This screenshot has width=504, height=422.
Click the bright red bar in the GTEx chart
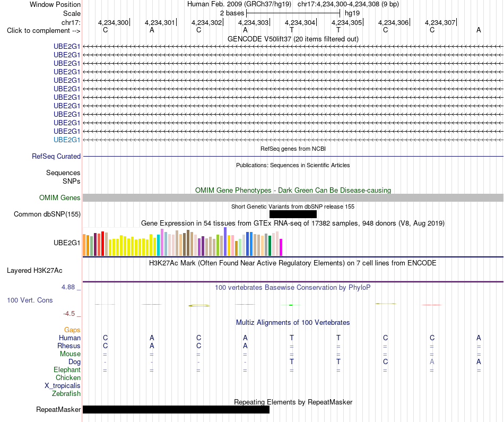tap(102, 244)
